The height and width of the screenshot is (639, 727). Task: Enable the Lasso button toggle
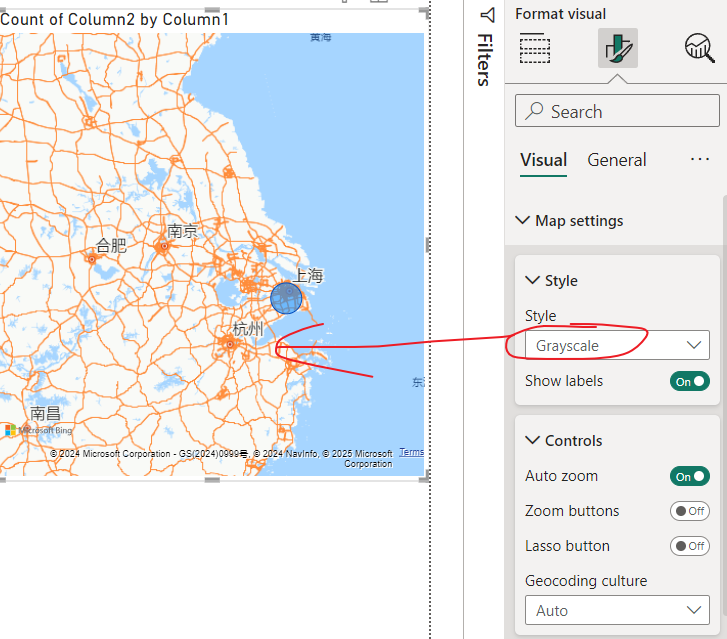coord(689,546)
